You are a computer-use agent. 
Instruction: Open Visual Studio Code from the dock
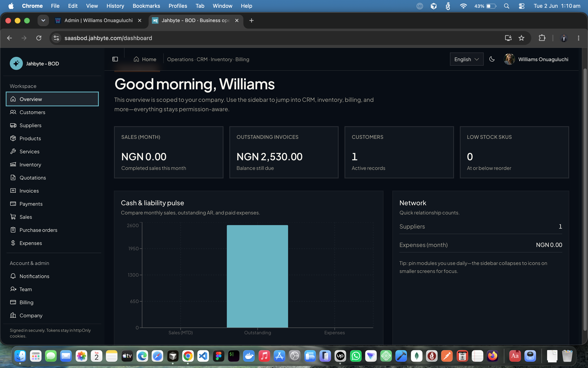[x=203, y=356]
